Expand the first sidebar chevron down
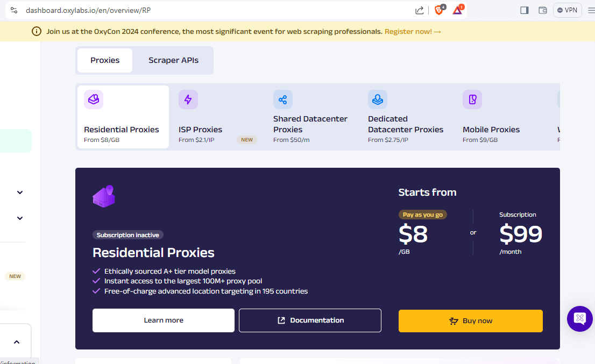The width and height of the screenshot is (595, 364). point(20,192)
